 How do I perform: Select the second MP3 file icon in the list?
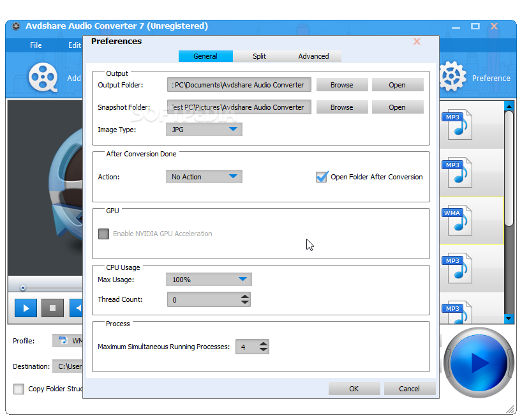click(457, 172)
